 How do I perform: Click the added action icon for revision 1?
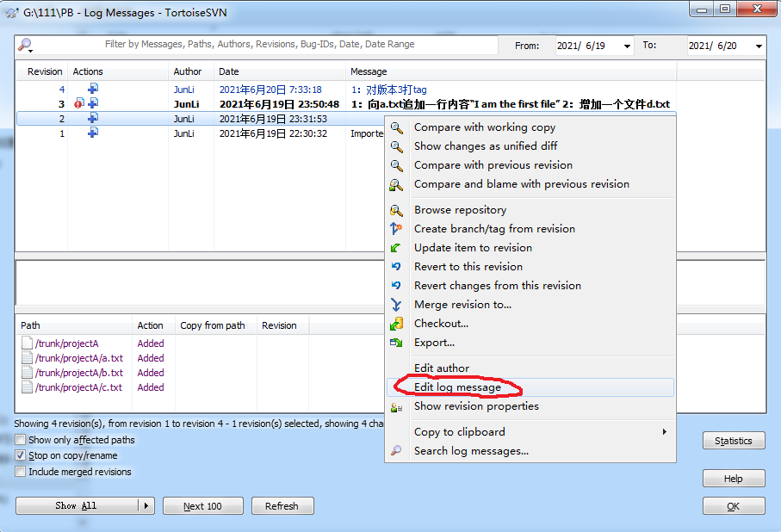click(93, 133)
